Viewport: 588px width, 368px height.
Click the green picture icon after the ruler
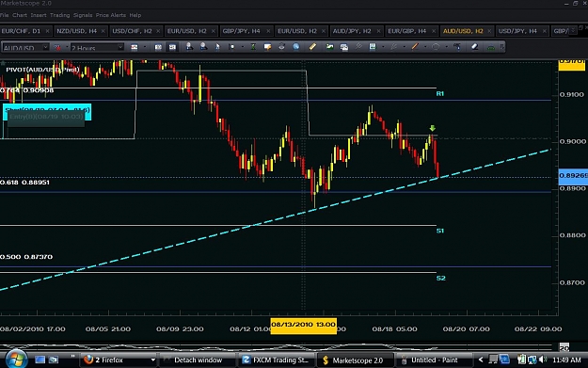(330, 46)
